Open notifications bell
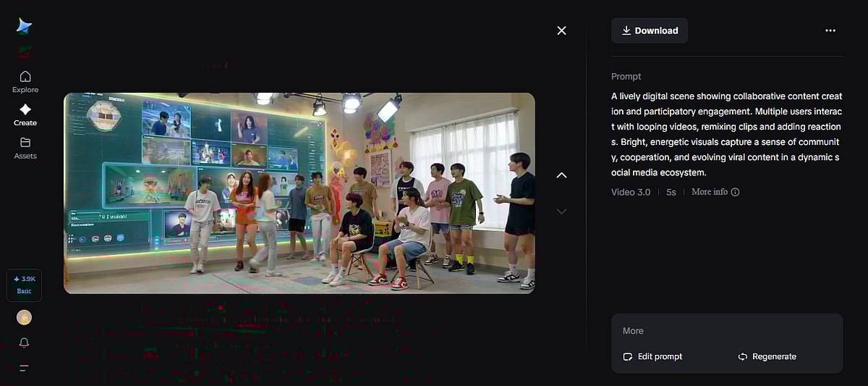Image resolution: width=868 pixels, height=386 pixels. [25, 343]
